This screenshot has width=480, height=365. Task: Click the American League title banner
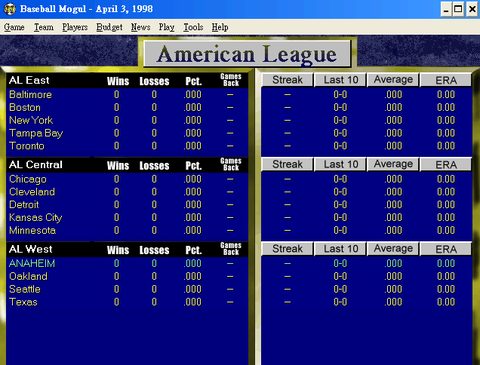pos(247,54)
